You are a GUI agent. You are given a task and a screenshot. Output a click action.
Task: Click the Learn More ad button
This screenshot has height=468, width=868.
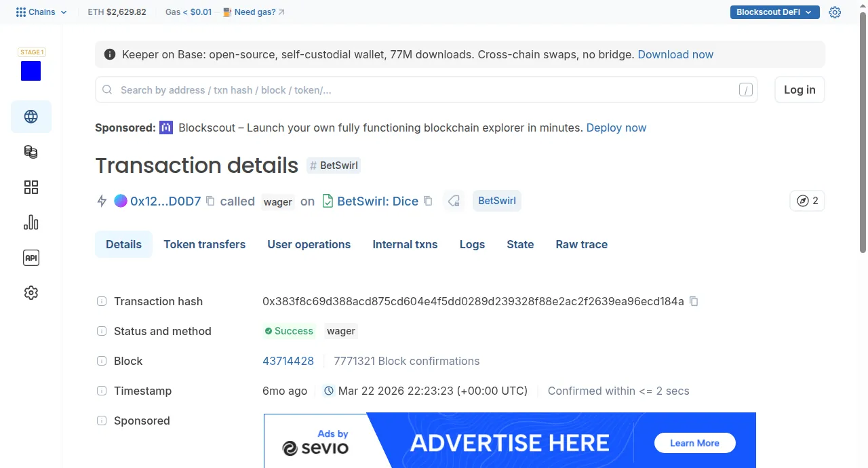[x=694, y=443]
